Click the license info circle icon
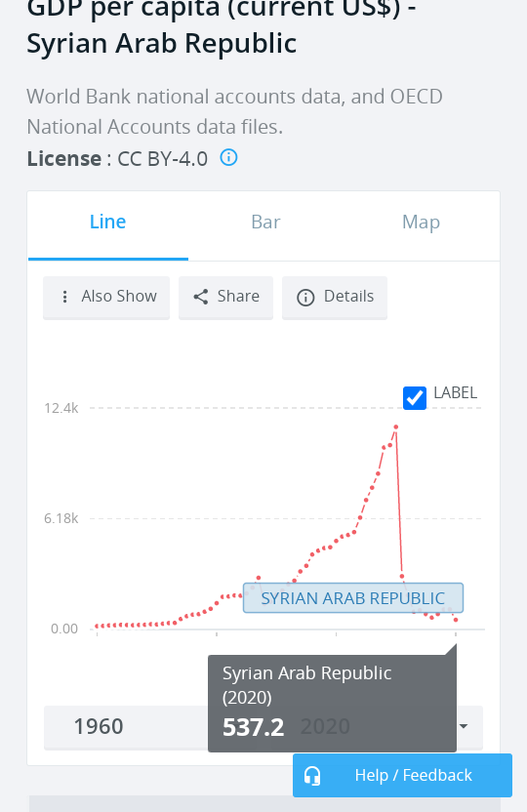This screenshot has width=527, height=812. (228, 157)
